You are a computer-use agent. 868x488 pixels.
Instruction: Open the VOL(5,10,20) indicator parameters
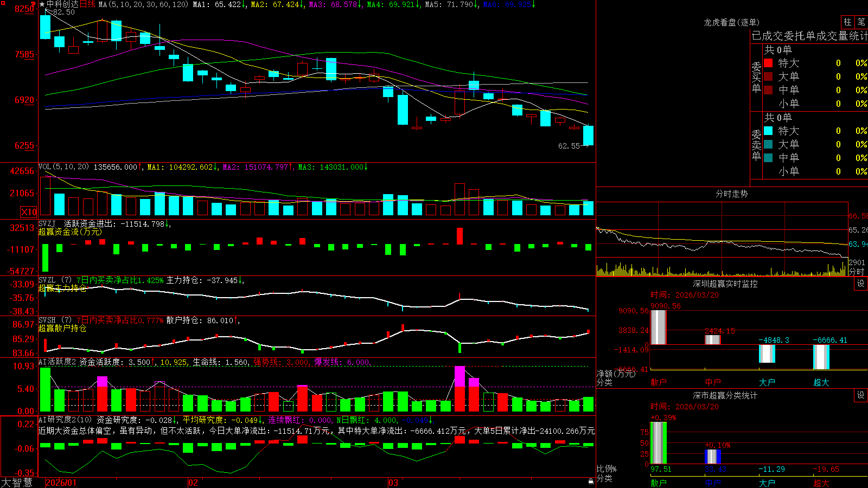pos(63,166)
